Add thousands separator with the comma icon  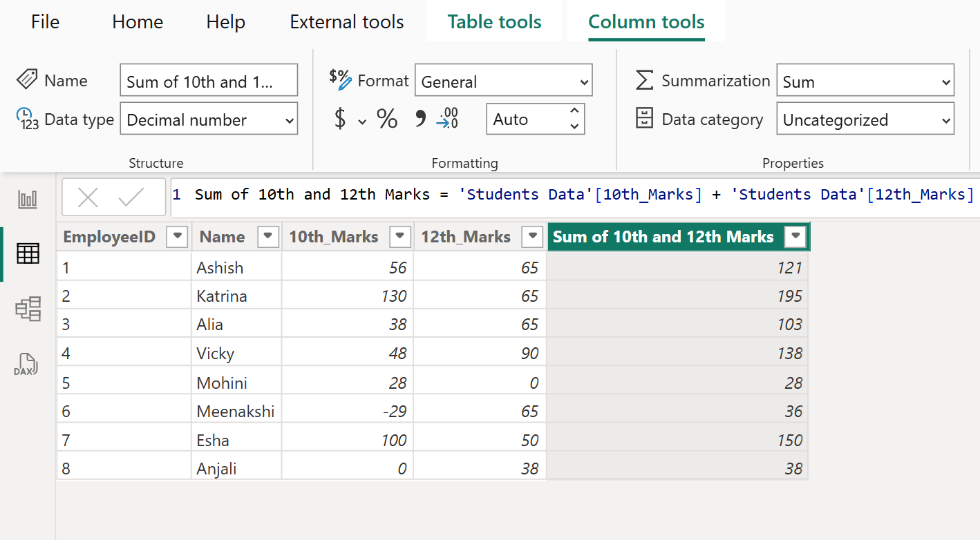[x=419, y=119]
